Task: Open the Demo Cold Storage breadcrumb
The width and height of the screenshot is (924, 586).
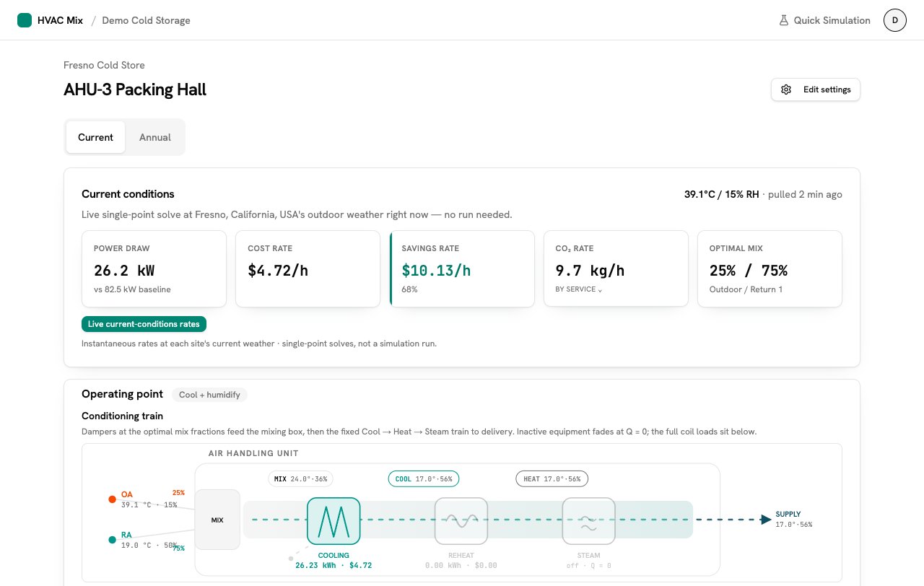Action: tap(146, 20)
